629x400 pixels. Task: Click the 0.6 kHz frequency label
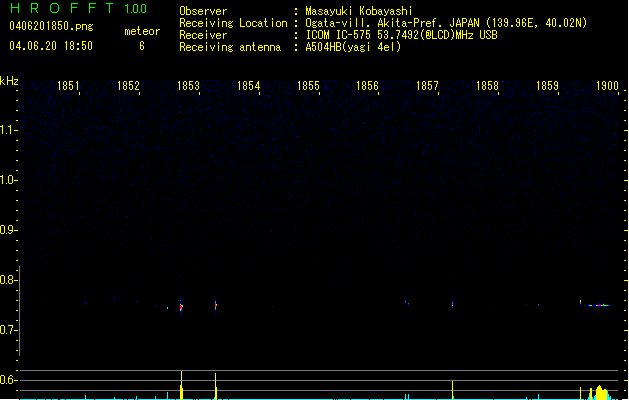coord(8,380)
